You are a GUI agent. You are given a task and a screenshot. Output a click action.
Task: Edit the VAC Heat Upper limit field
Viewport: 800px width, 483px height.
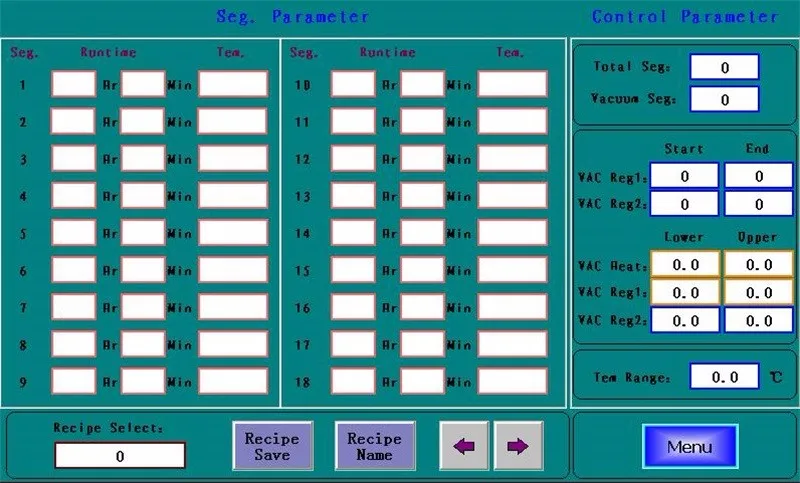758,264
